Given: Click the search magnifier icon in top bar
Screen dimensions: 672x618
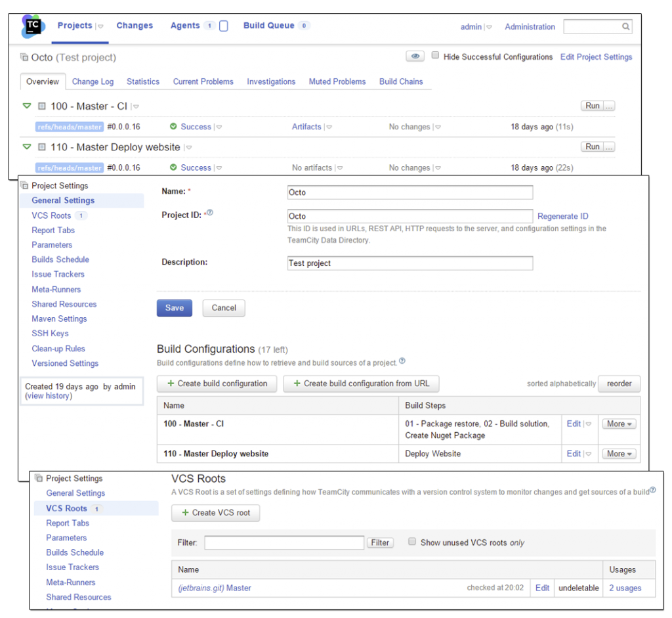Looking at the screenshot, I should [x=625, y=26].
